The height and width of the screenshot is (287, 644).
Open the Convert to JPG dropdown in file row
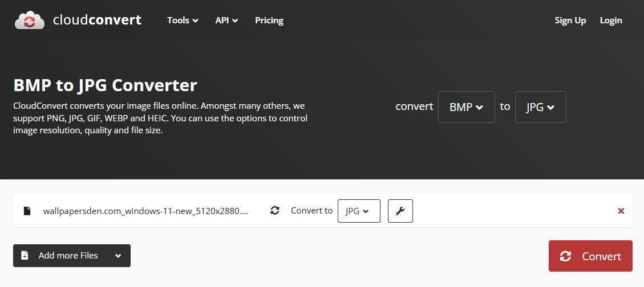pyautogui.click(x=359, y=211)
